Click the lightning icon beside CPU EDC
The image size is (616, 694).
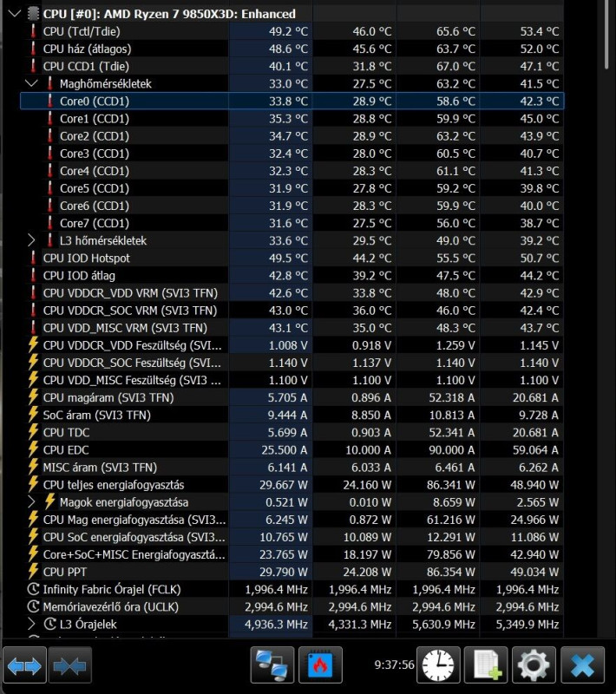click(x=33, y=449)
